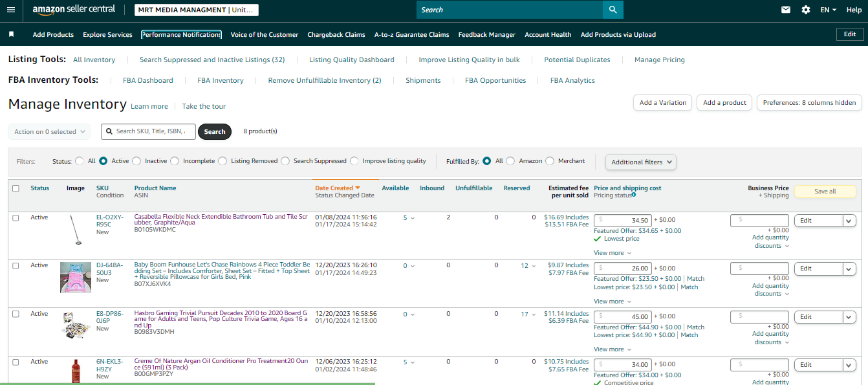The height and width of the screenshot is (385, 868).
Task: Click the Add a Variation button
Action: [663, 102]
